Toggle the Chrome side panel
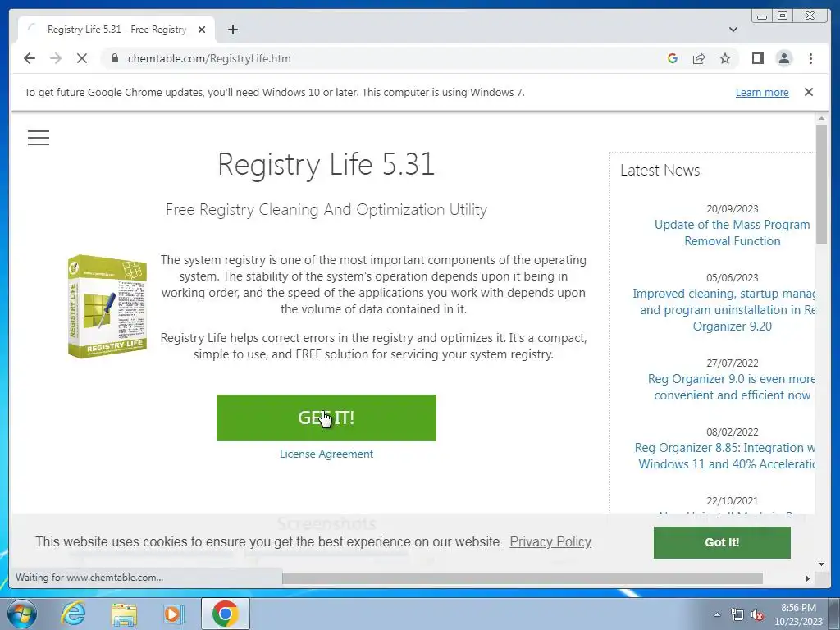The width and height of the screenshot is (840, 630). coord(757,58)
